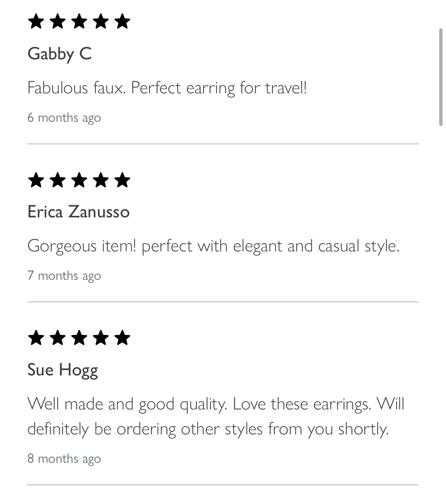Click the "6 months ago" timestamp
The width and height of the screenshot is (446, 504).
(64, 118)
